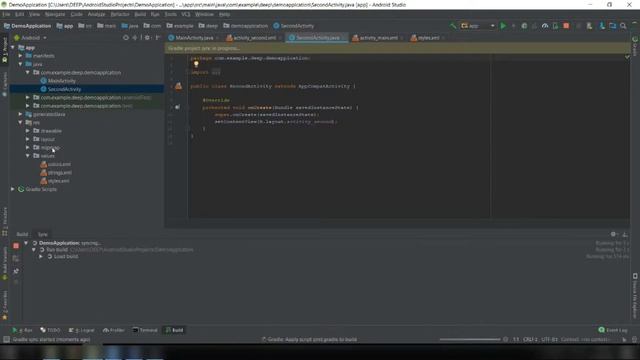The width and height of the screenshot is (640, 360).
Task: Toggle the Favorites tool window strip button
Action: click(x=4, y=305)
